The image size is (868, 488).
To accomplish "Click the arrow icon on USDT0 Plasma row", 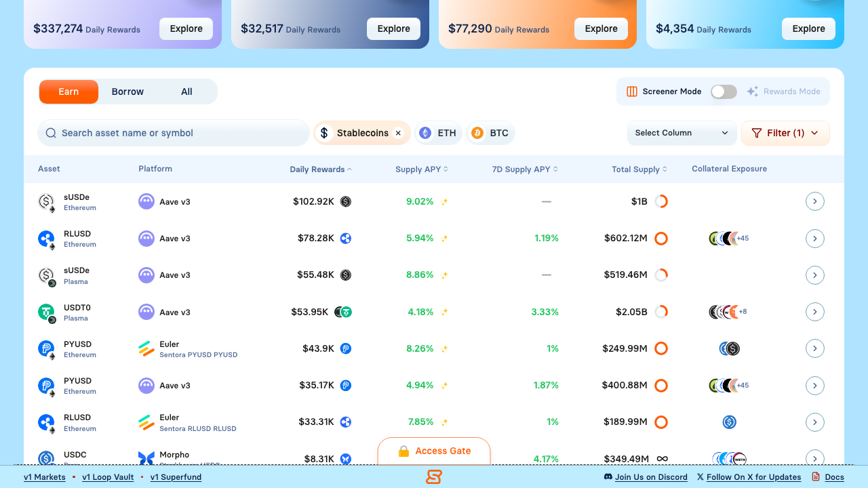I will point(814,312).
